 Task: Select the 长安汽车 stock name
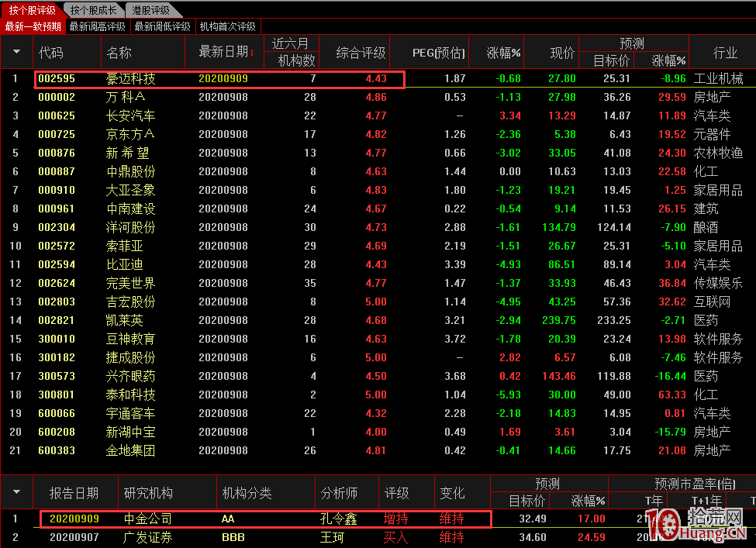coord(131,115)
